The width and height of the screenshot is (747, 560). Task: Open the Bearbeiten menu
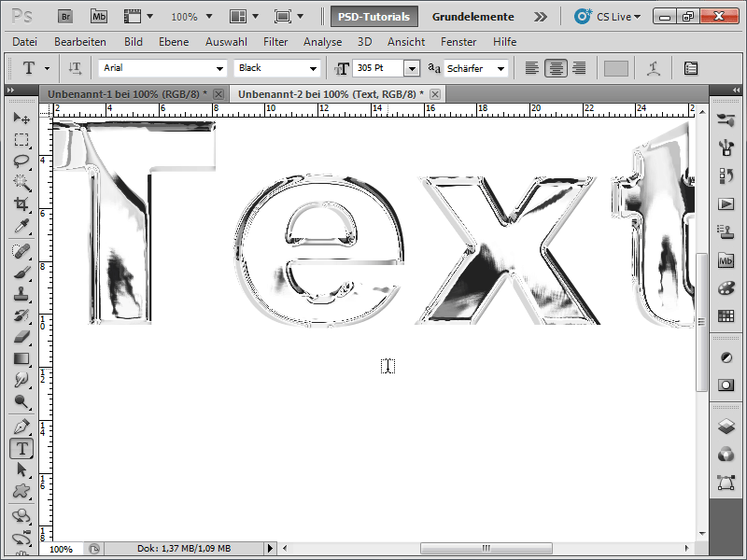(x=80, y=42)
